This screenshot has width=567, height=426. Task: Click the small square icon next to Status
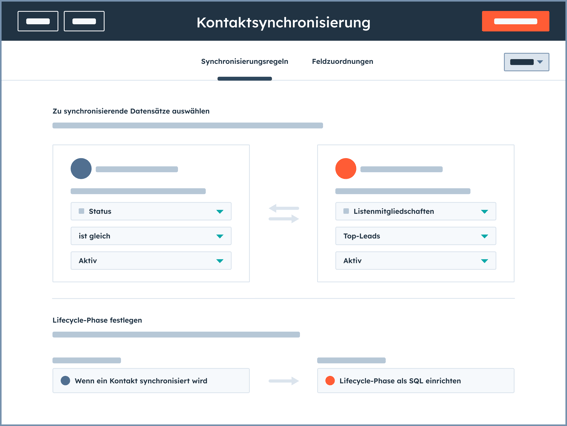(81, 211)
